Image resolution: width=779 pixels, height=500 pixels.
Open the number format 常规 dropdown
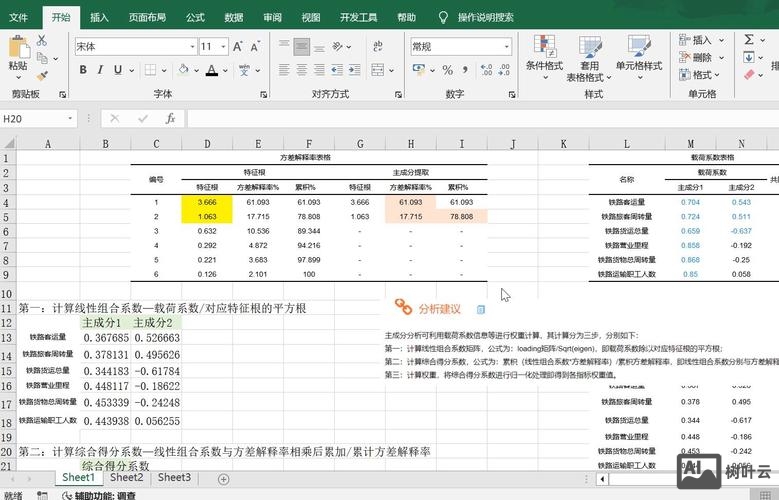pos(506,47)
